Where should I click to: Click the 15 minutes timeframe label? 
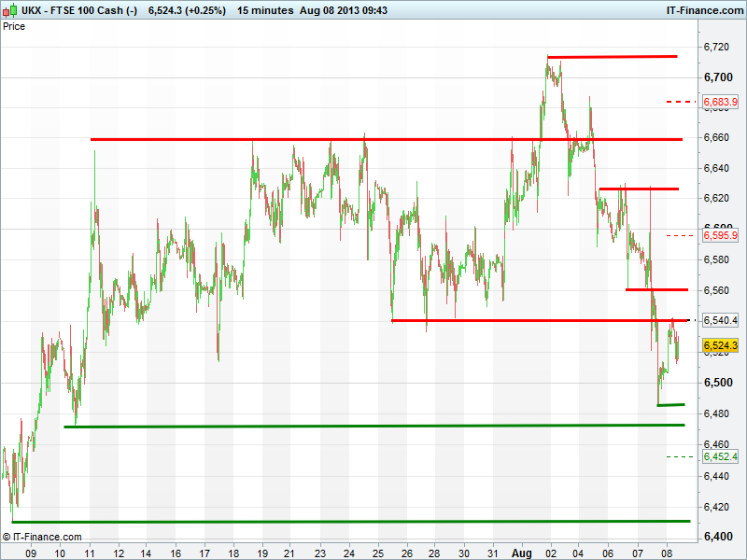[x=268, y=9]
